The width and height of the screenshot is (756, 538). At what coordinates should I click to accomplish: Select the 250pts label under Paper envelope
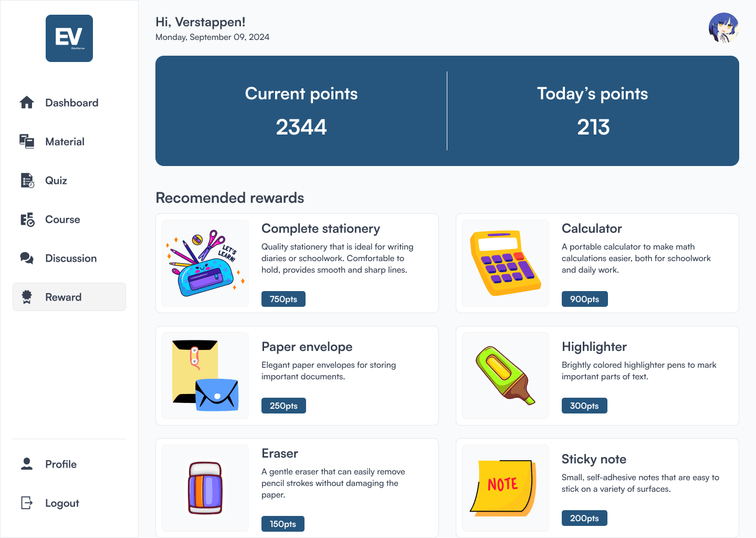[x=283, y=405]
